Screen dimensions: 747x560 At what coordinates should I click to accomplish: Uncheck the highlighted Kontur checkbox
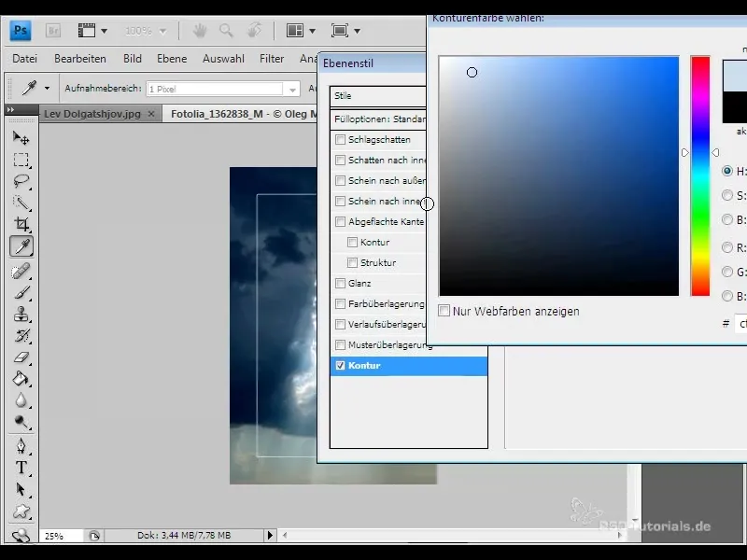340,365
